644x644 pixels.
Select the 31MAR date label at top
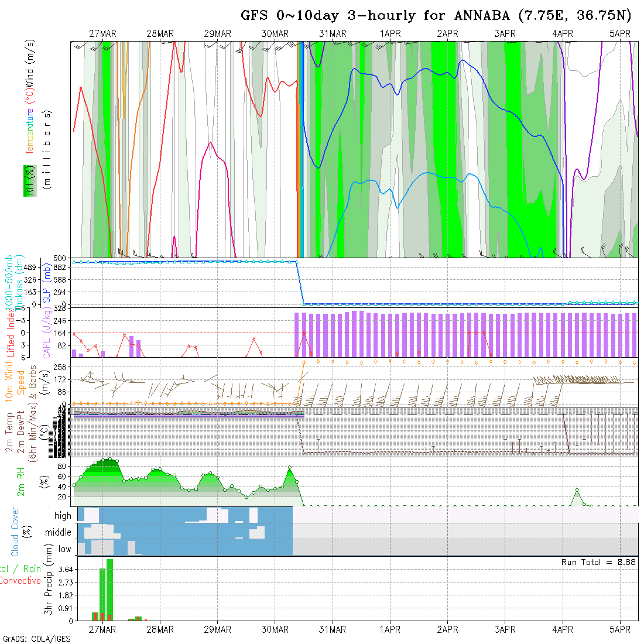click(333, 33)
